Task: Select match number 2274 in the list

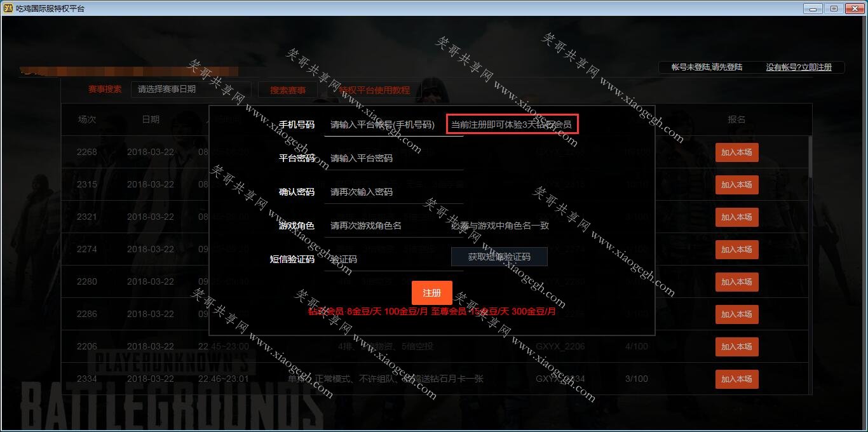Action: pos(87,249)
